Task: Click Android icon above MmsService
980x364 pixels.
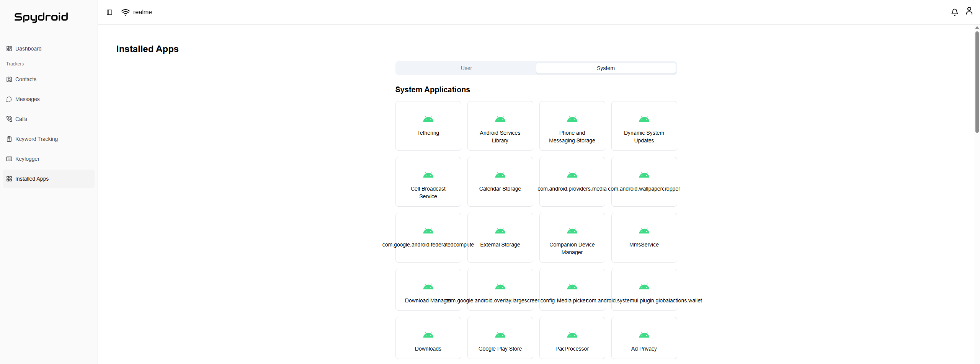Action: [x=644, y=231]
